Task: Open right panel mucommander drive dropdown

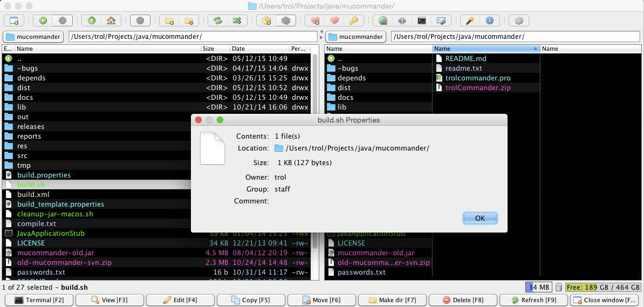Action: [355, 37]
